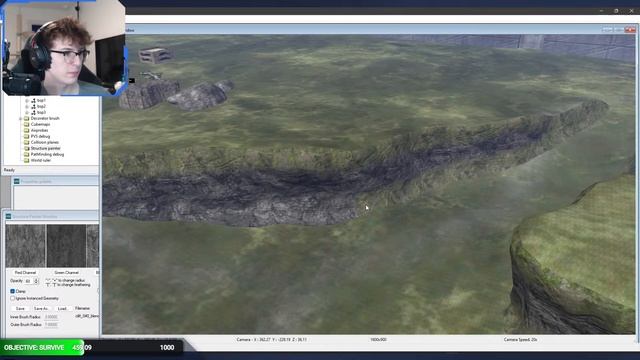Image resolution: width=640 pixels, height=360 pixels.
Task: Close the inner game viewport window
Action: (630, 30)
